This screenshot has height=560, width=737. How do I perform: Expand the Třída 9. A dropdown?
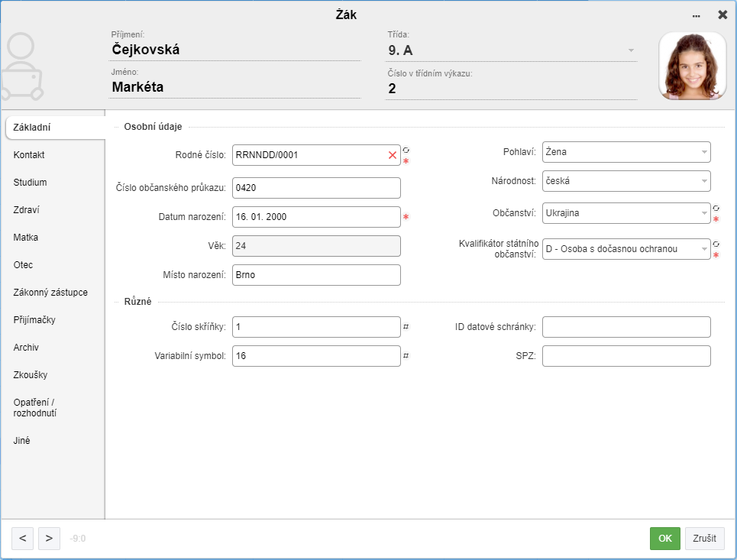[x=632, y=50]
